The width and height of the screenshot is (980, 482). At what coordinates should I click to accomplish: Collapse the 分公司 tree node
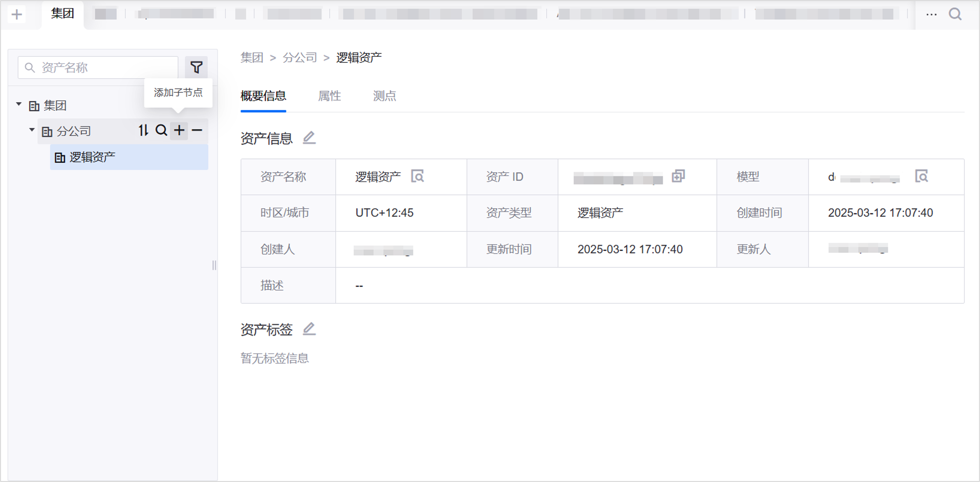click(32, 130)
